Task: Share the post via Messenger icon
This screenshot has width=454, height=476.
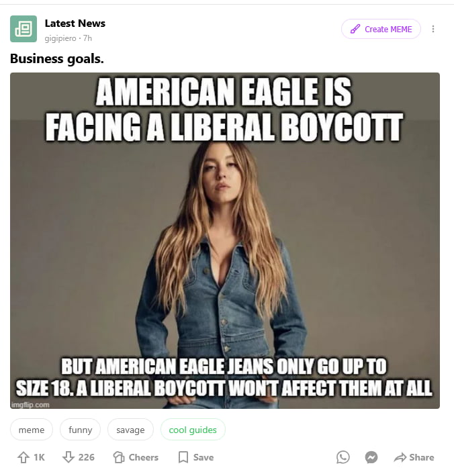Action: point(371,457)
